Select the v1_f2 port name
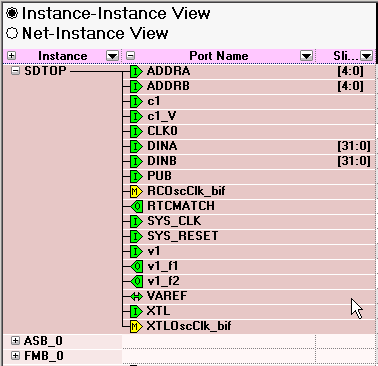The width and height of the screenshot is (378, 366). point(163,281)
